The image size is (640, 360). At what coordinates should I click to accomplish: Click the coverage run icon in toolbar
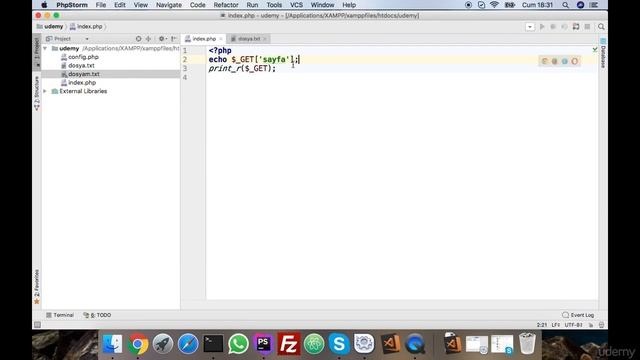click(564, 27)
